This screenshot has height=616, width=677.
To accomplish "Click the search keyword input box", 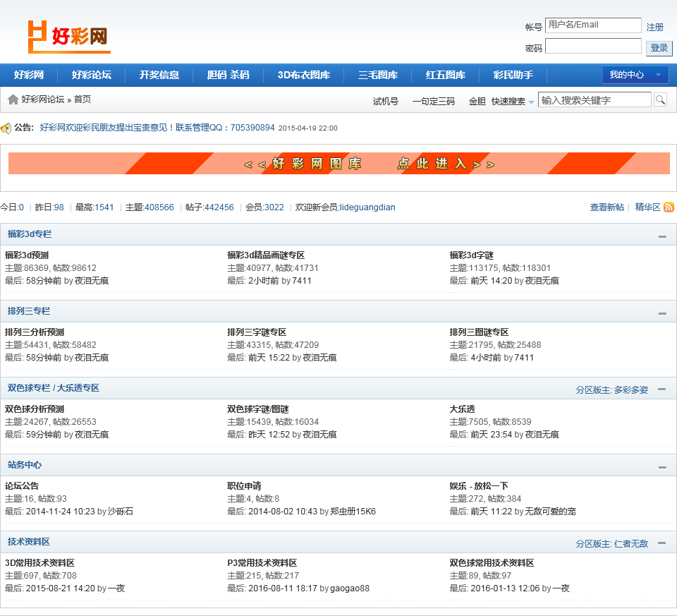I will [594, 99].
